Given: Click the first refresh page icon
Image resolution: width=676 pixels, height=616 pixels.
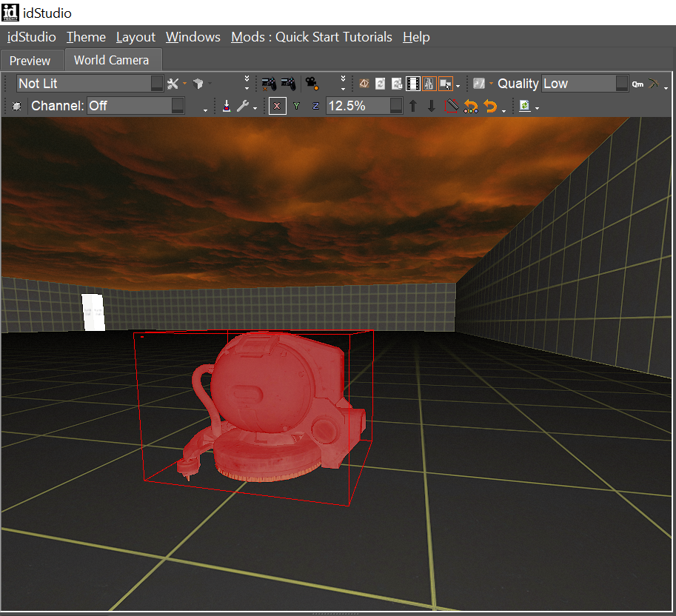Looking at the screenshot, I should point(381,84).
